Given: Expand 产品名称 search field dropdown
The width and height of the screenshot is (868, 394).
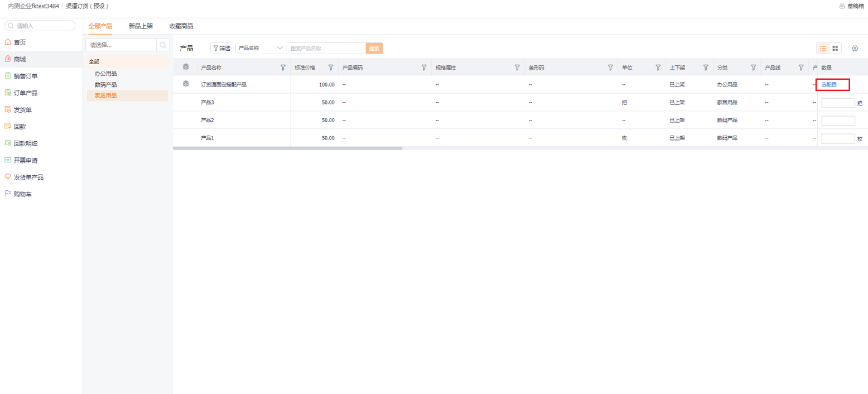Looking at the screenshot, I should coord(261,48).
